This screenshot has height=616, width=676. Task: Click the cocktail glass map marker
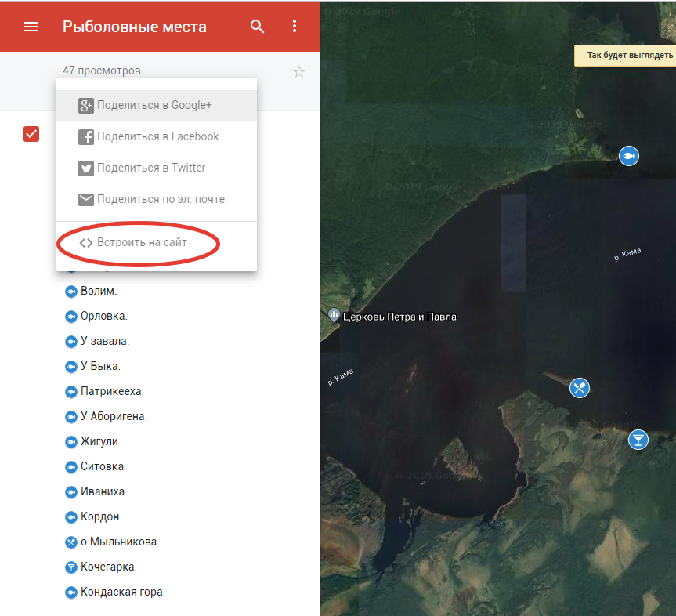pos(638,440)
